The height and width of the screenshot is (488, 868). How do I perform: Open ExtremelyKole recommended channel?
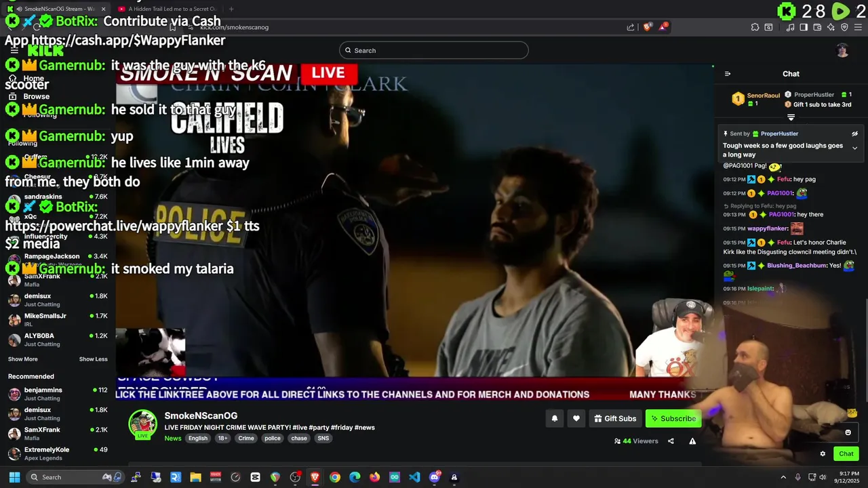click(58, 454)
